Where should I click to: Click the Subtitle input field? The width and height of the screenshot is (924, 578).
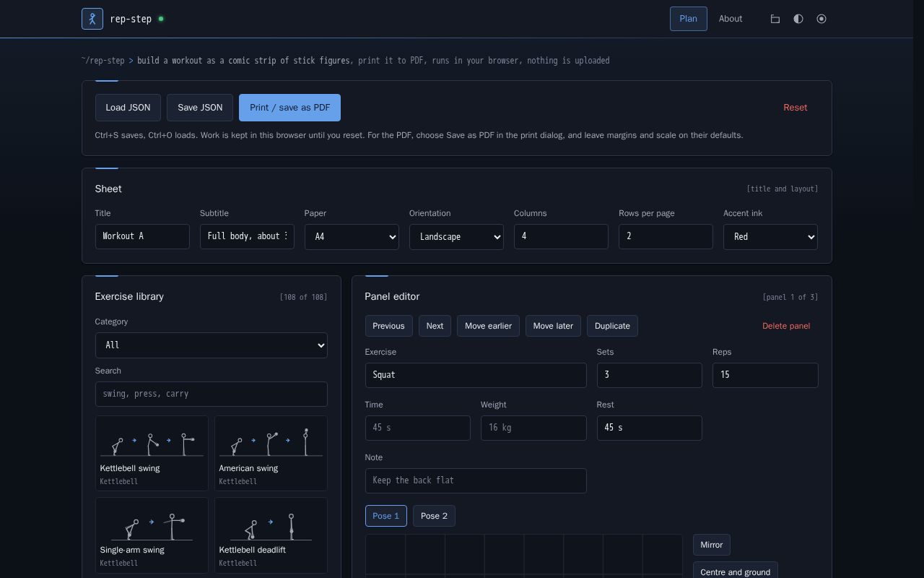[x=247, y=236]
